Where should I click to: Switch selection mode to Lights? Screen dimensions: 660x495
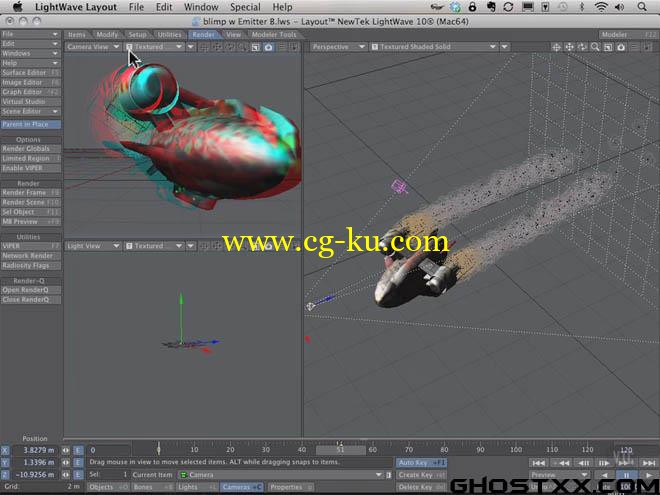click(197, 487)
